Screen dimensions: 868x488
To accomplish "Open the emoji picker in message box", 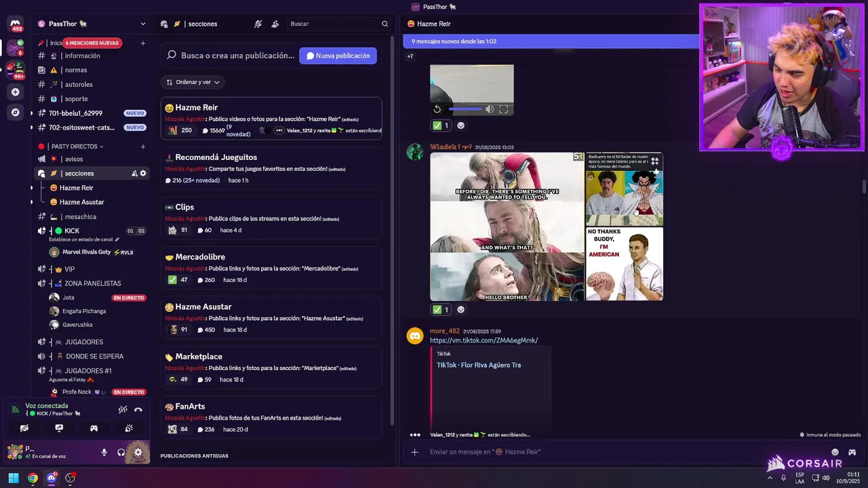I will click(x=835, y=452).
